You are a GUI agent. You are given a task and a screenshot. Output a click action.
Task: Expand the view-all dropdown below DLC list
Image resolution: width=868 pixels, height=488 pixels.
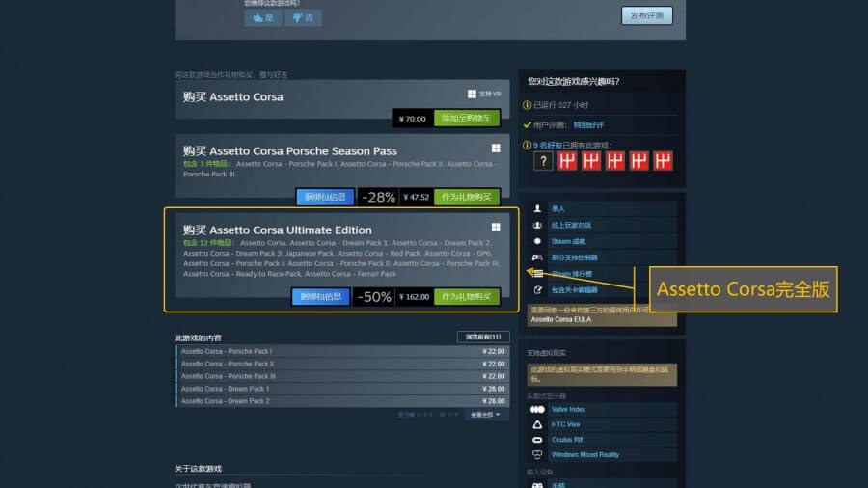485,415
